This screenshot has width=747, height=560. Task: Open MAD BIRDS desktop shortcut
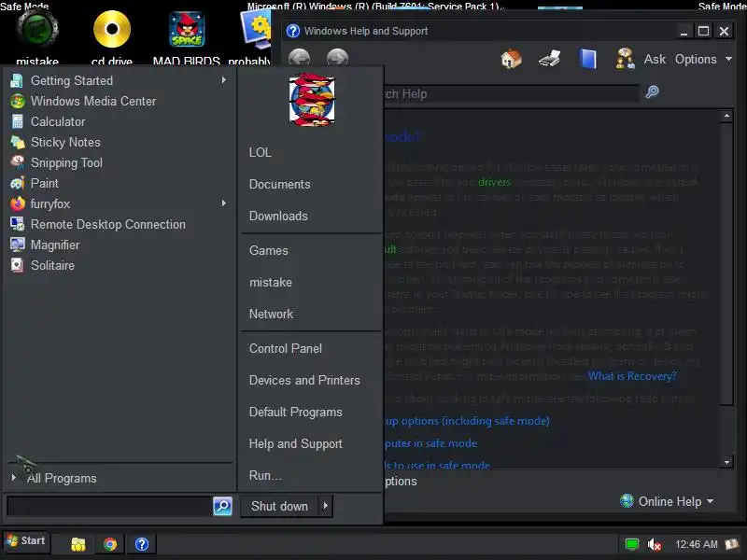point(186,37)
